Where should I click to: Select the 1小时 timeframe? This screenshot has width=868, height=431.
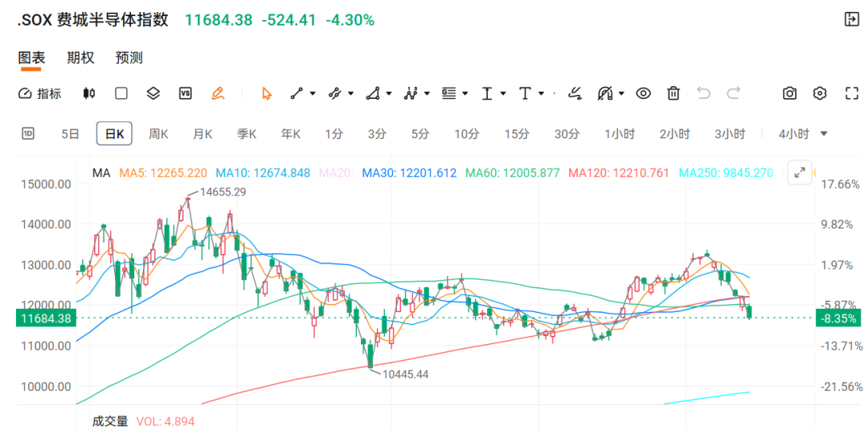point(620,133)
